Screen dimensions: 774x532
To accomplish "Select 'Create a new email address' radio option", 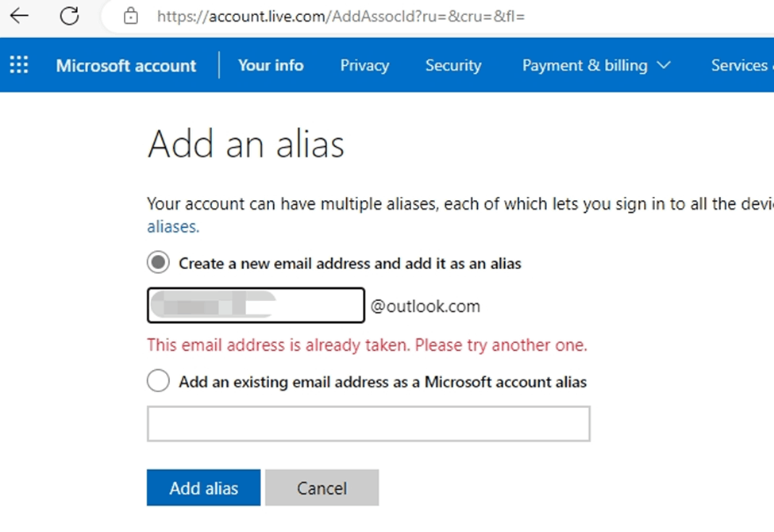I will click(158, 262).
